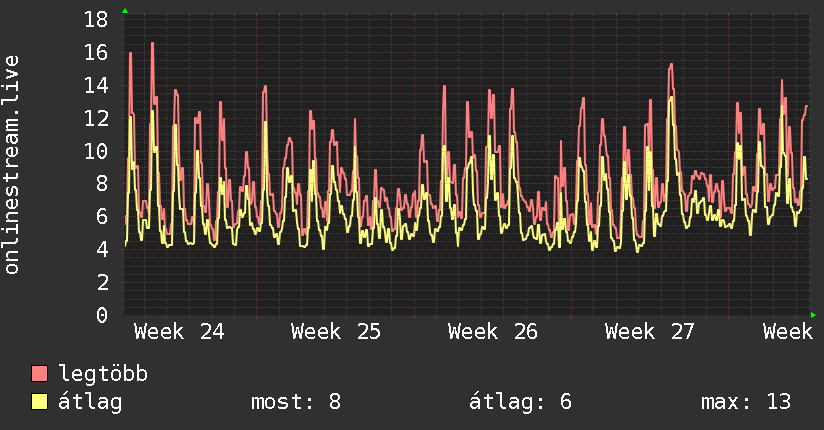The width and height of the screenshot is (824, 430).
Task: Click the 'most: 8' current value
Action: [x=296, y=402]
